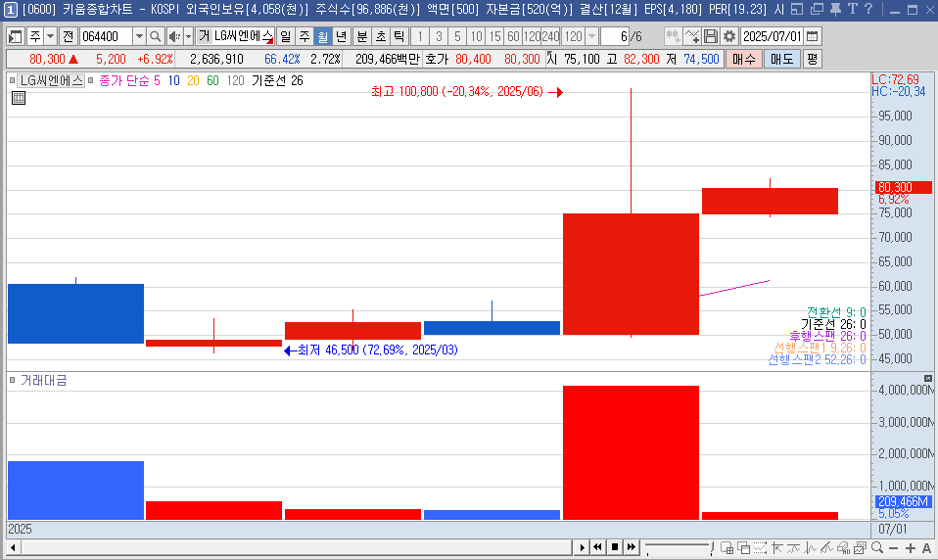Open the data table grid icon
Screen dimensions: 938x560
tap(19, 98)
